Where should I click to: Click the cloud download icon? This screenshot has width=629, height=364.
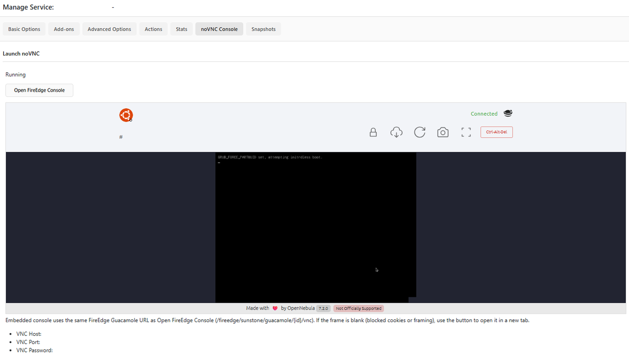[x=396, y=132]
